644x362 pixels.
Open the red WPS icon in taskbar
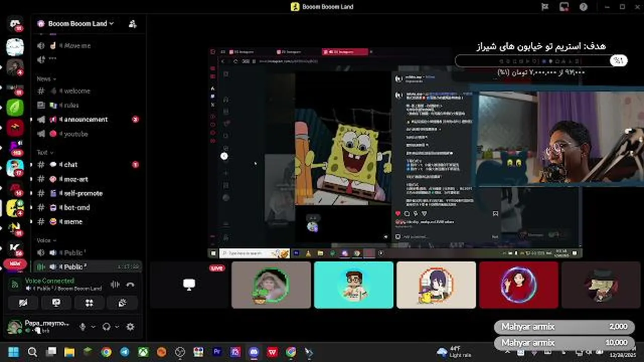272,352
